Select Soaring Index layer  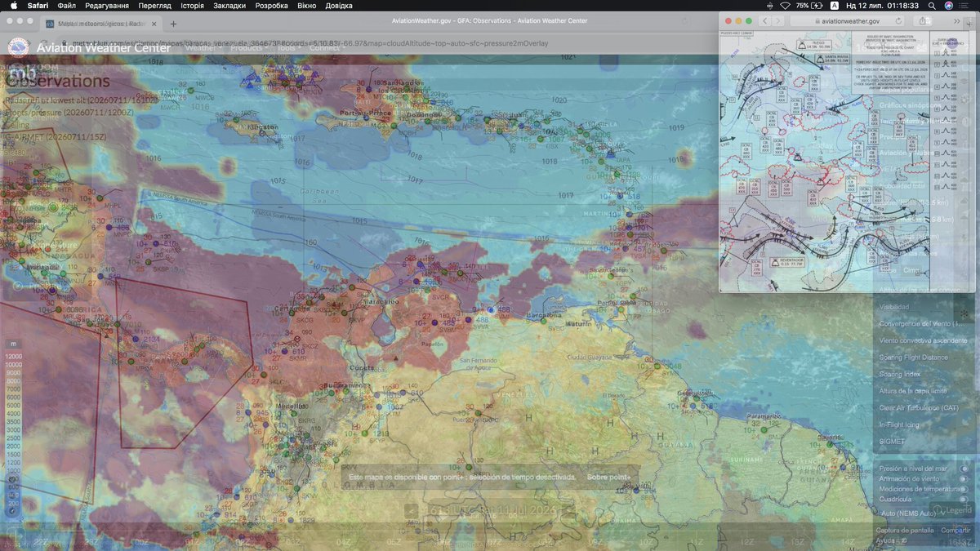(x=899, y=374)
